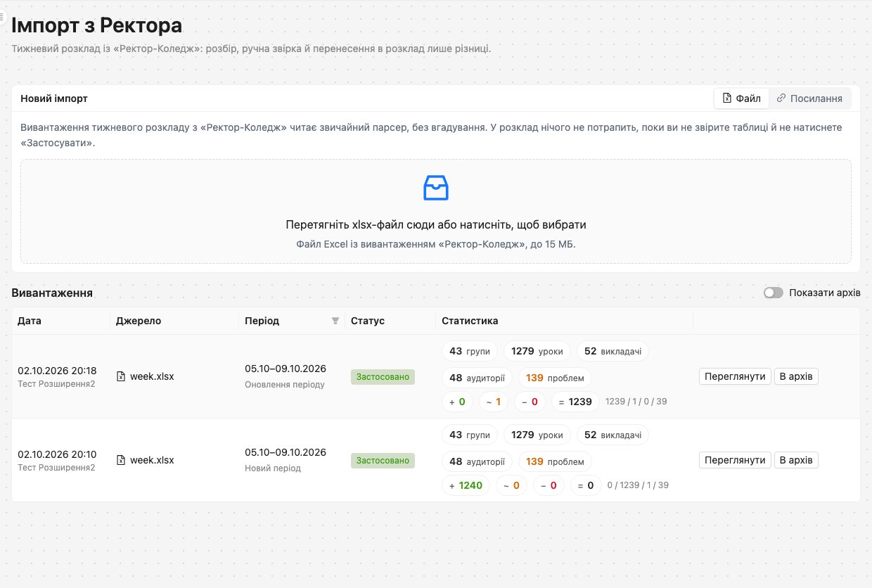The image size is (872, 588).
Task: Click the '~ 1' changed chip
Action: pyautogui.click(x=494, y=402)
